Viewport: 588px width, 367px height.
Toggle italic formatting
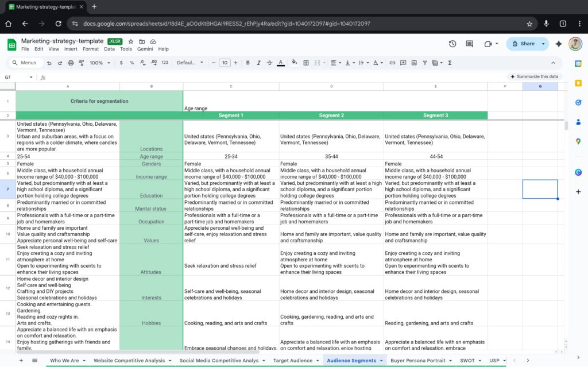click(258, 63)
